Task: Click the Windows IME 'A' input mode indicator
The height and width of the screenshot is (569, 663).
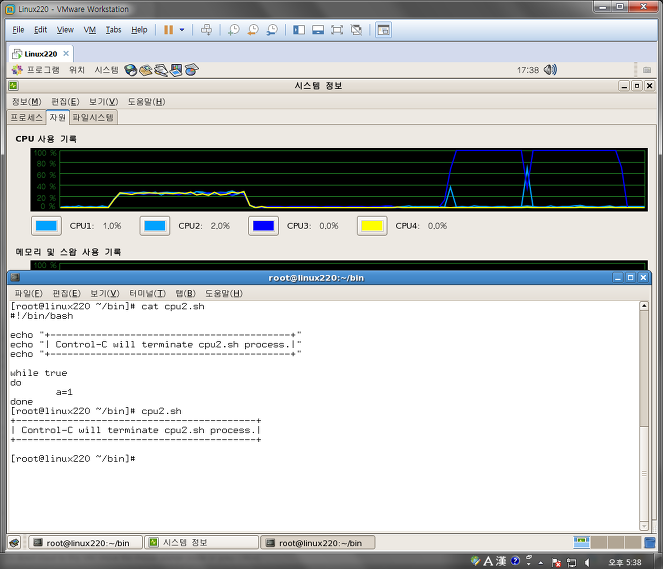Action: 488,561
